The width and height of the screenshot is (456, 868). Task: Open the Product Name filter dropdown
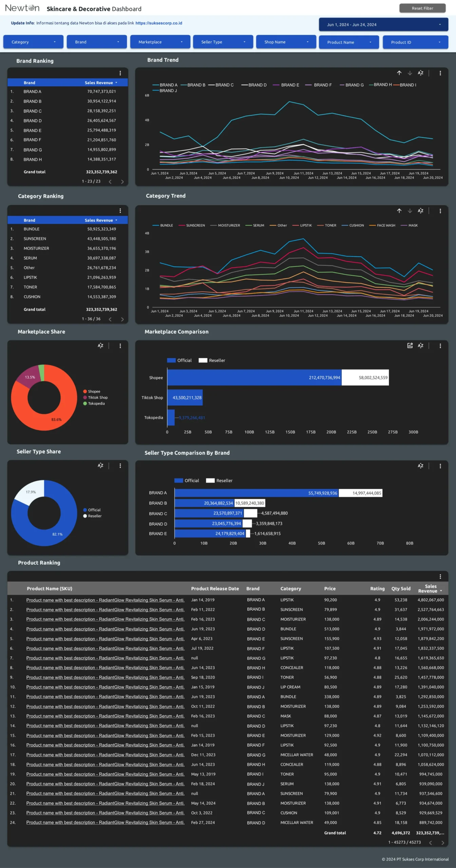click(x=349, y=42)
